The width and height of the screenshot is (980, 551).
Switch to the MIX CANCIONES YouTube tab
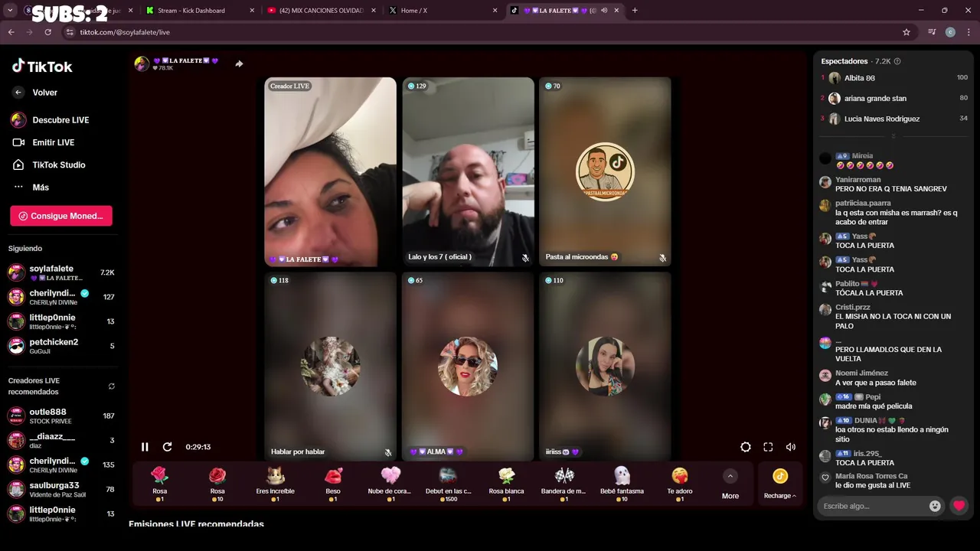tap(320, 11)
